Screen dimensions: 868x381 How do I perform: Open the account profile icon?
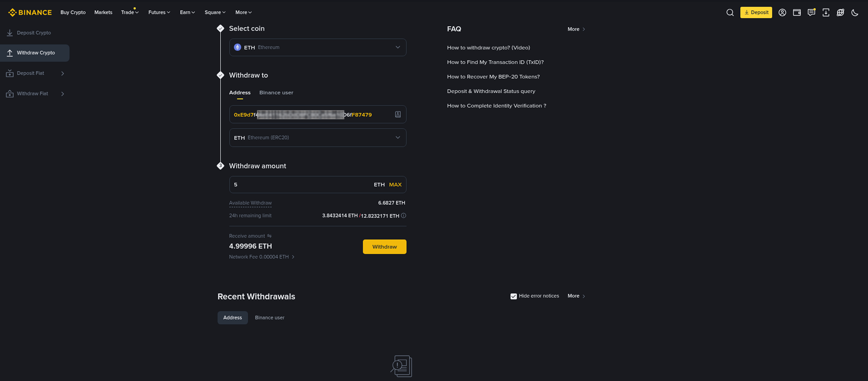[x=782, y=12]
